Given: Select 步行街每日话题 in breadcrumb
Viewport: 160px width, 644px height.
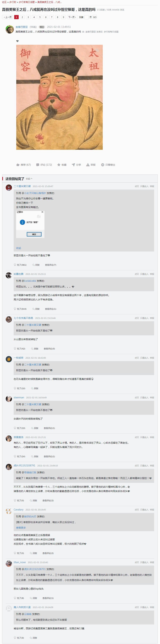Looking at the screenshot, I should click(27, 2).
